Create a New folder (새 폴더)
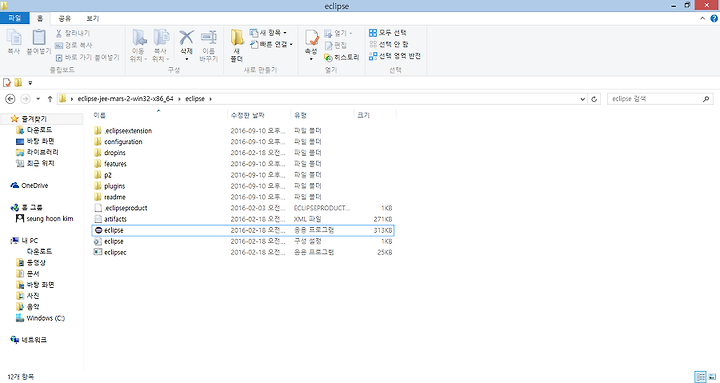 [237, 45]
